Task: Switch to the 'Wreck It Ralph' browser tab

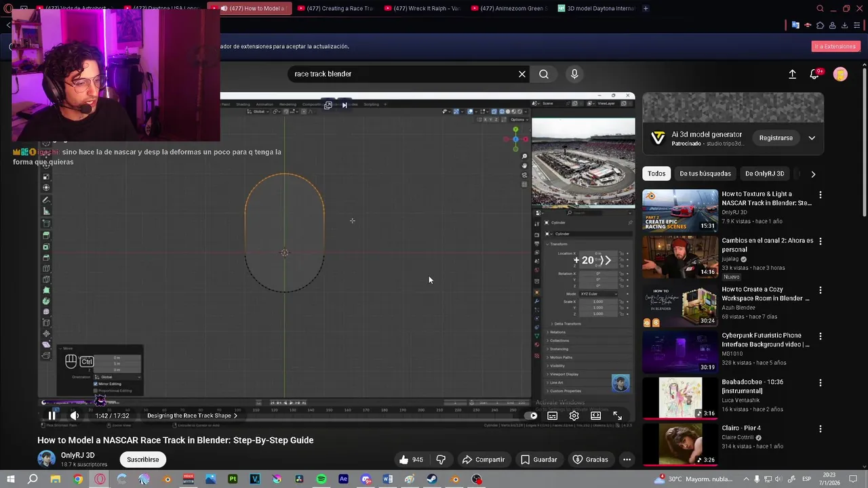Action: click(x=422, y=8)
